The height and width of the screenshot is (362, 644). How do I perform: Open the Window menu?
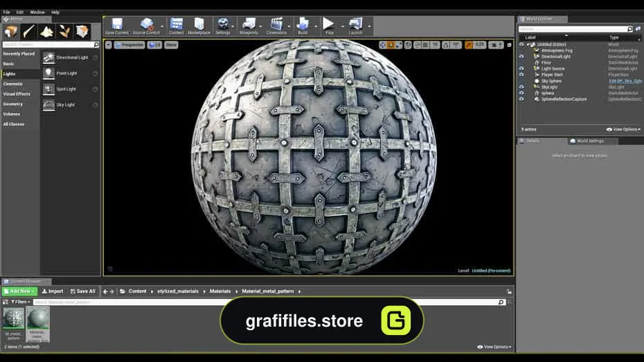pos(37,12)
